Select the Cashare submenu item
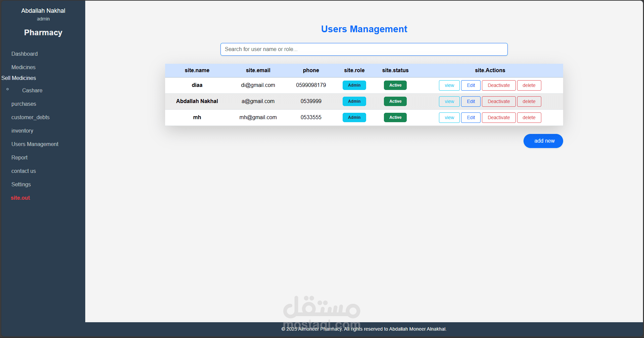The height and width of the screenshot is (338, 644). (32, 90)
